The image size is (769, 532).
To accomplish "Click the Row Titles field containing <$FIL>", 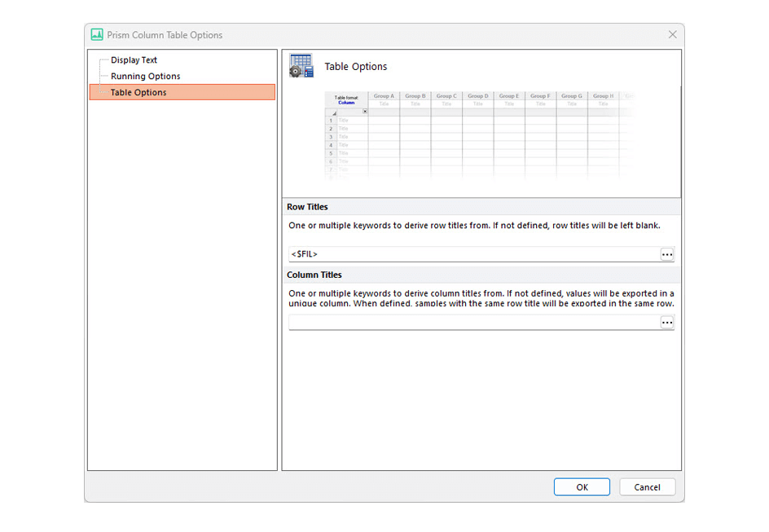I will pyautogui.click(x=472, y=255).
